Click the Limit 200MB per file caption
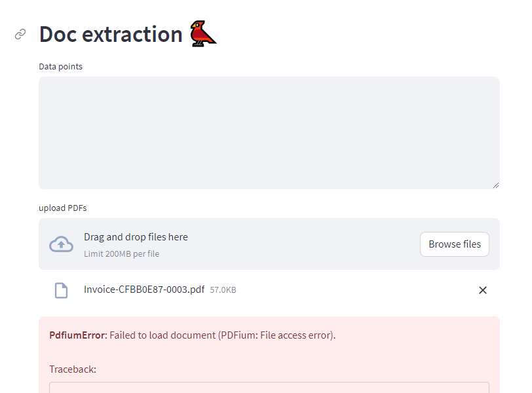The height and width of the screenshot is (393, 532). tap(121, 253)
